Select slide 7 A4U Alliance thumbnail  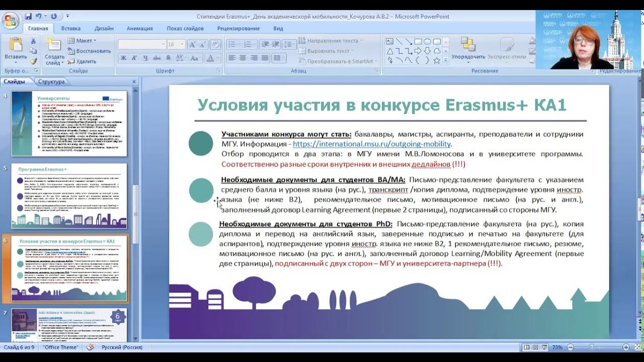tap(69, 325)
